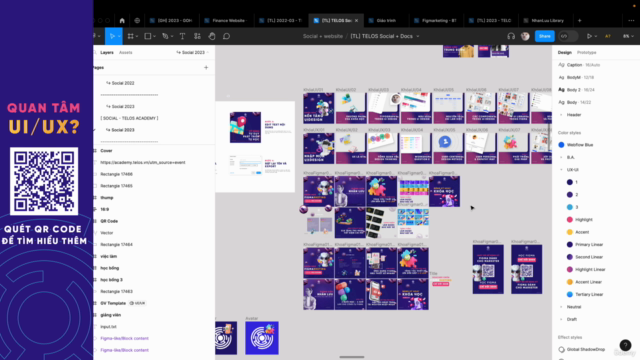Expand the Draft color styles group
The image size is (640, 360).
click(561, 319)
